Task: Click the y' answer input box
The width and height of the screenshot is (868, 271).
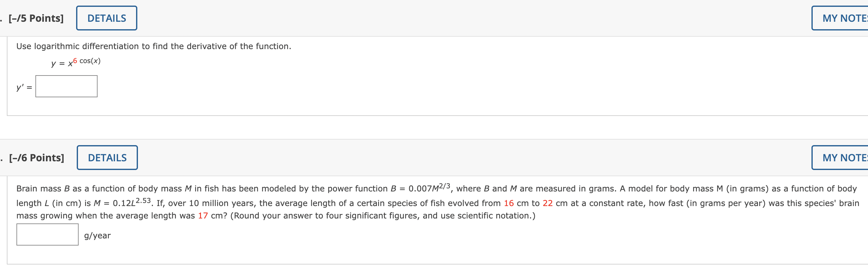Action: 66,86
